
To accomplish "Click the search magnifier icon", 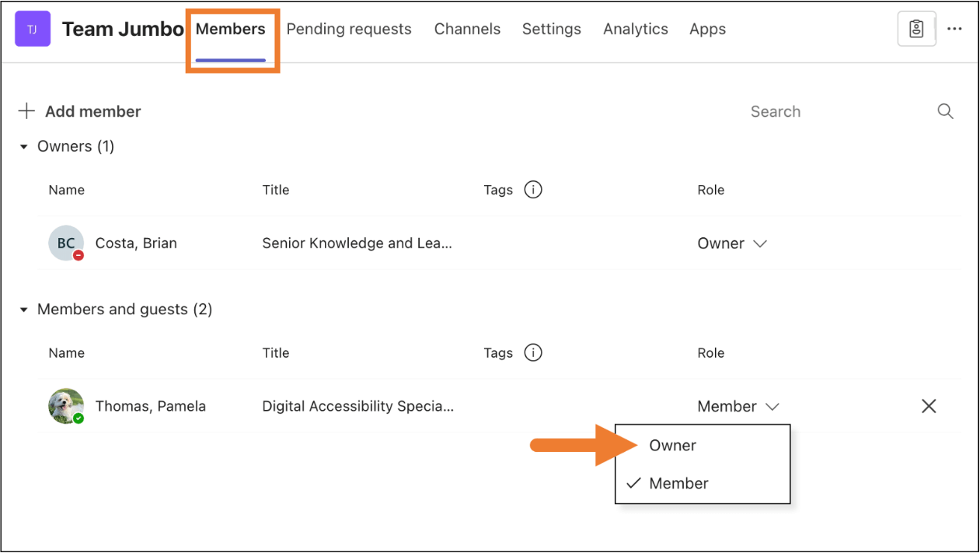I will point(945,111).
